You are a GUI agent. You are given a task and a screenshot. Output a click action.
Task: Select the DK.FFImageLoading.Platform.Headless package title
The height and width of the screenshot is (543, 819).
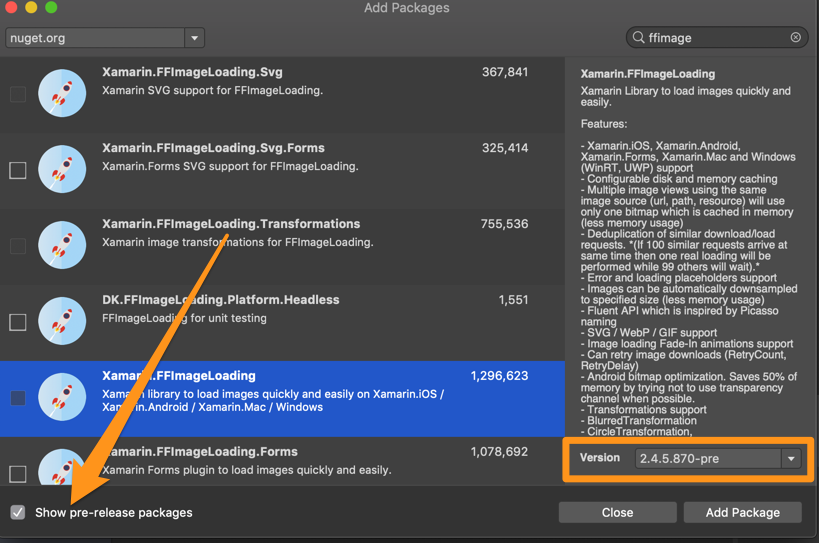220,300
